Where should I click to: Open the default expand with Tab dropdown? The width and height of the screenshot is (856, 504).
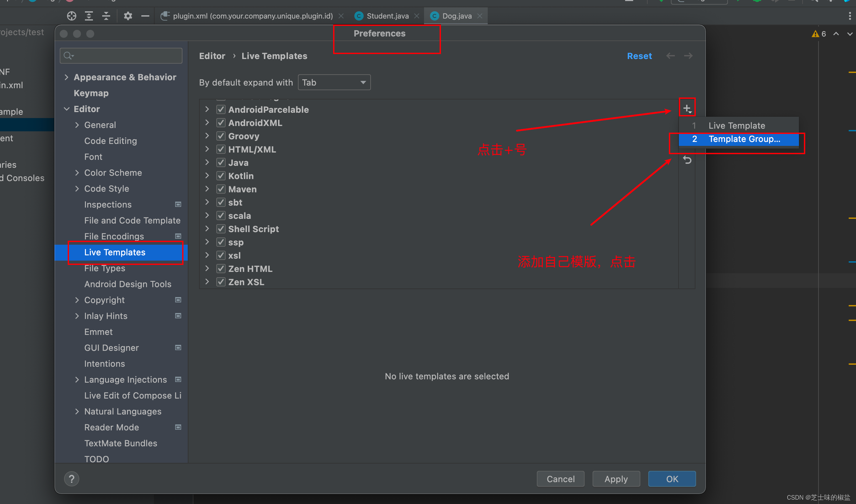334,83
